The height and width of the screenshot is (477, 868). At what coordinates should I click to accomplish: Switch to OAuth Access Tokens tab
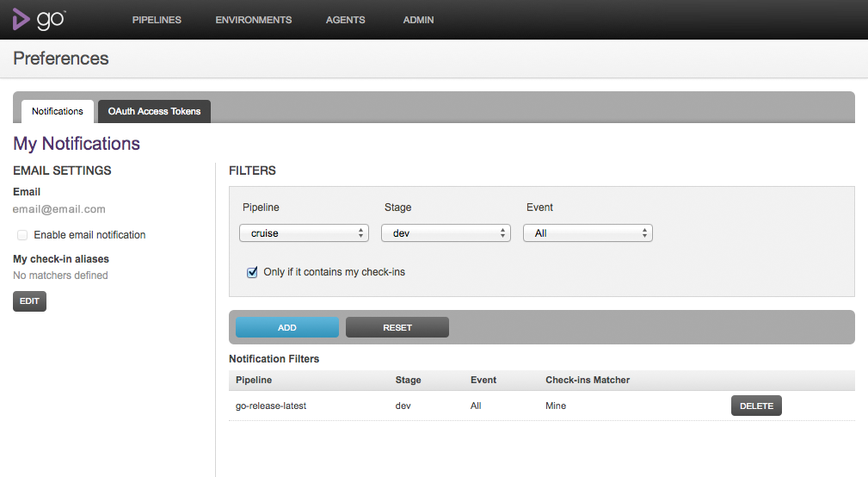[x=154, y=111]
